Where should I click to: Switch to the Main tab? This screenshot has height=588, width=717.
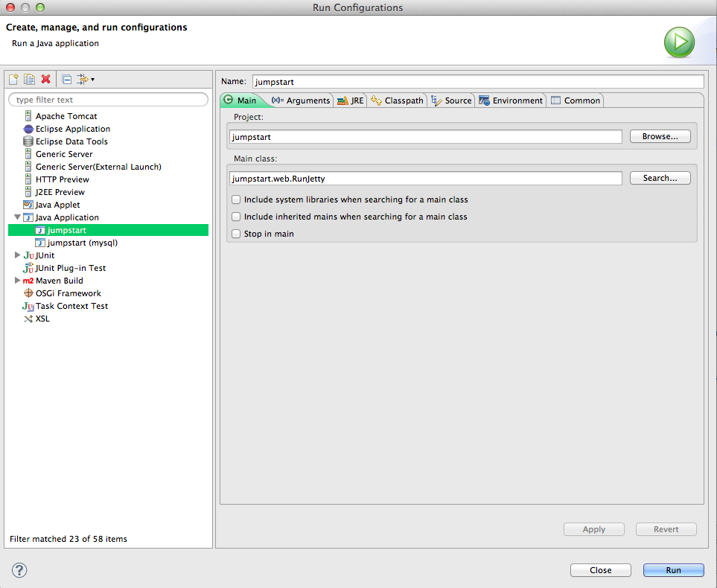click(241, 100)
